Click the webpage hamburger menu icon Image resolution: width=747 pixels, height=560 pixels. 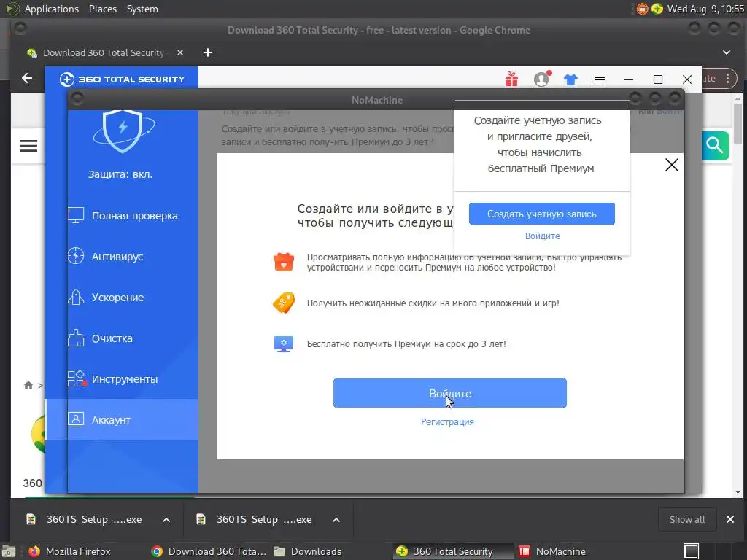pyautogui.click(x=28, y=146)
